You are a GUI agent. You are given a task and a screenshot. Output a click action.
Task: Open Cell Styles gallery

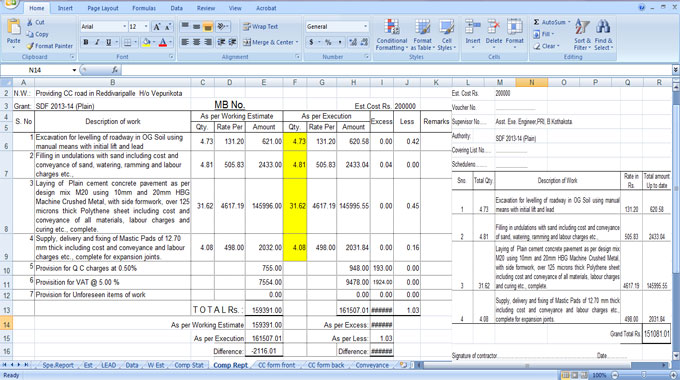447,35
